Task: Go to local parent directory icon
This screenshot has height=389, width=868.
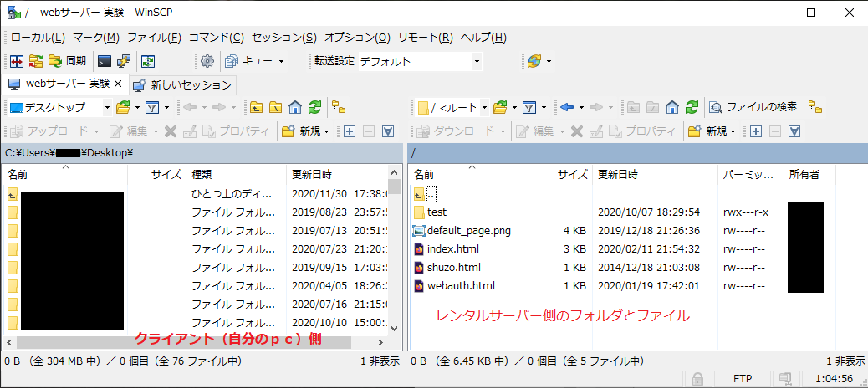Action: [257, 107]
